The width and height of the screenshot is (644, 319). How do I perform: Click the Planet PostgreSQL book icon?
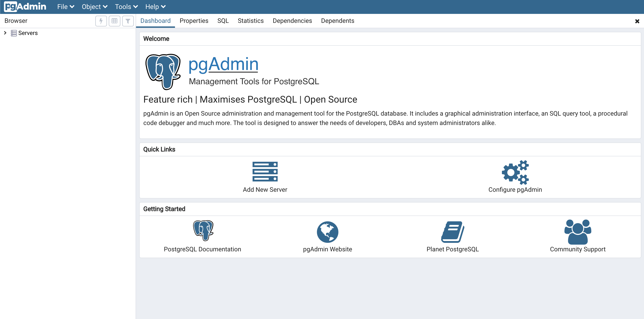(452, 232)
